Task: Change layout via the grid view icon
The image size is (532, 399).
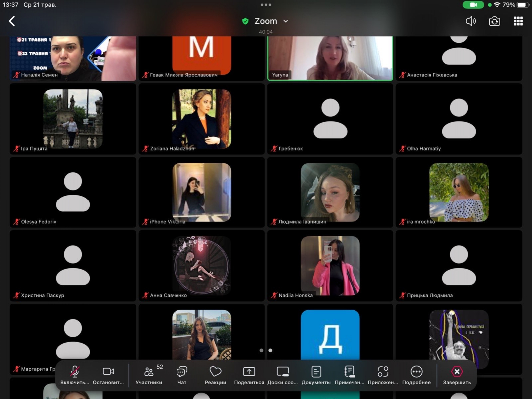Action: (x=518, y=21)
